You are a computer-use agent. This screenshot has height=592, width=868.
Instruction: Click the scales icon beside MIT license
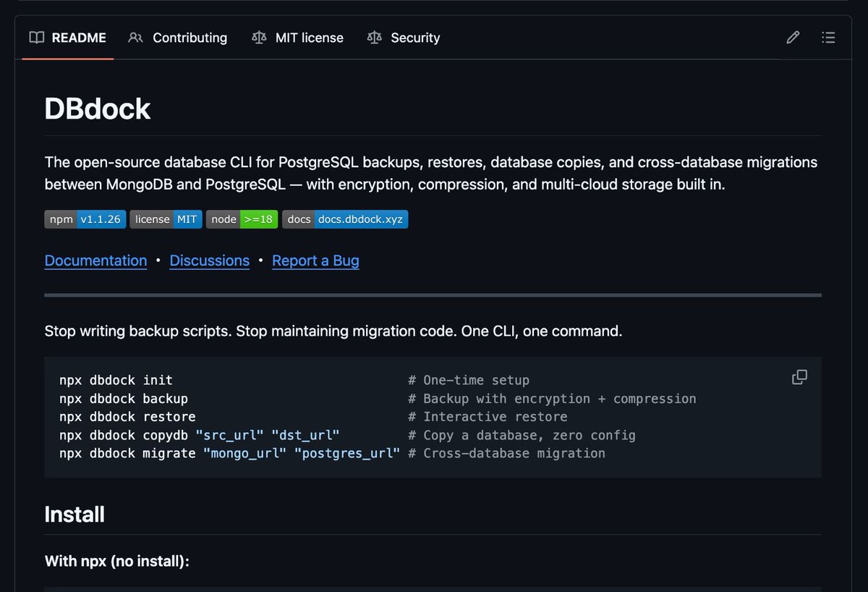click(258, 38)
